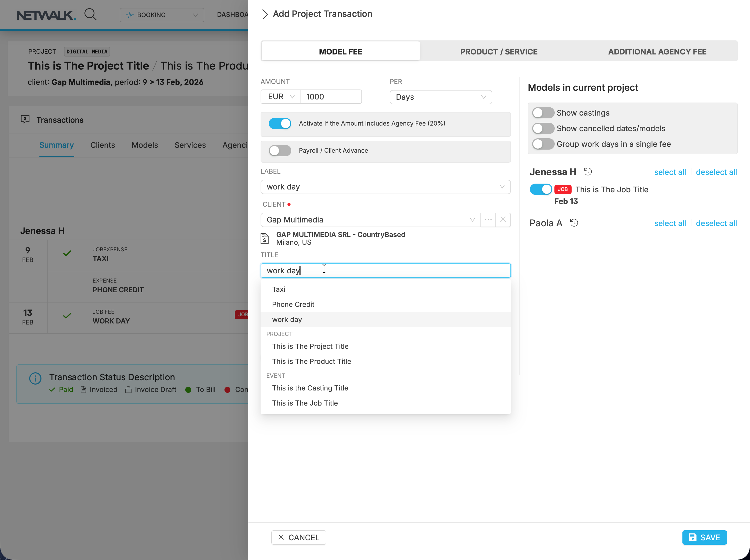Screen dimensions: 750x560
Task: Expand the Per Days dropdown
Action: pyautogui.click(x=441, y=97)
